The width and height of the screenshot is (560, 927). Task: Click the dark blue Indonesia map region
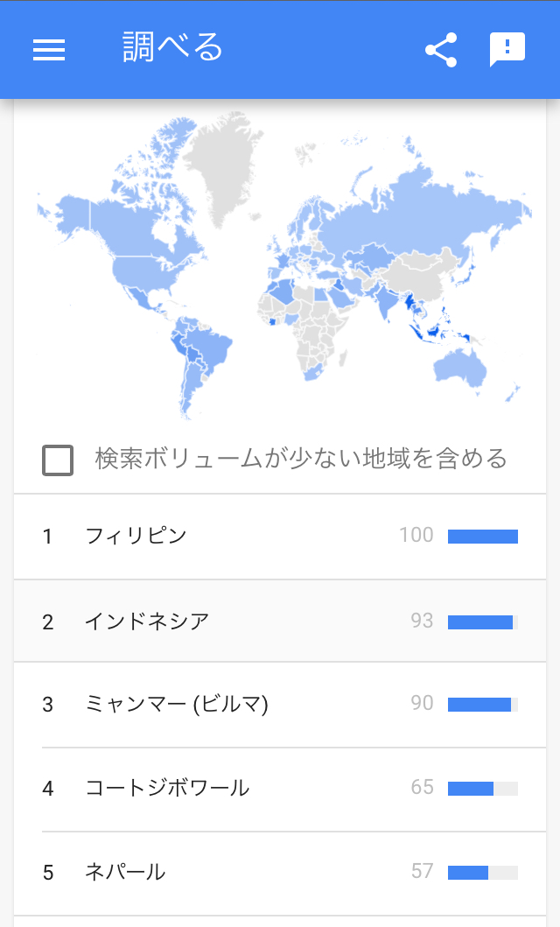click(435, 333)
